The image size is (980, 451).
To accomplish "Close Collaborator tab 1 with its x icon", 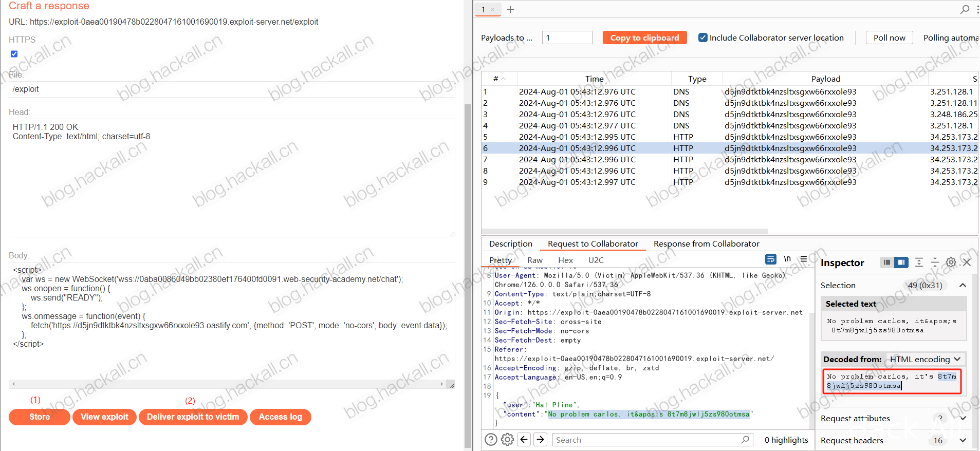I will click(492, 9).
